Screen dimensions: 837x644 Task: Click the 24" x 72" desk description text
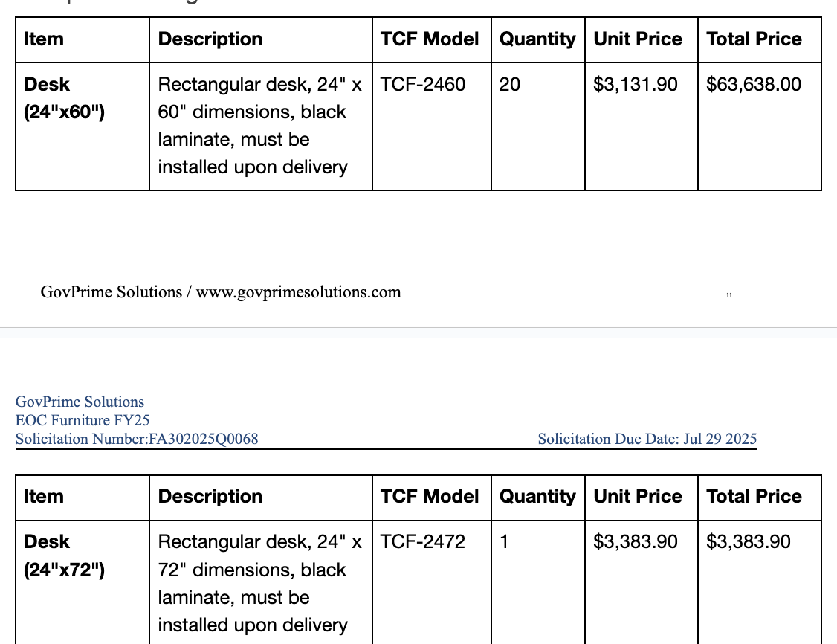point(260,583)
